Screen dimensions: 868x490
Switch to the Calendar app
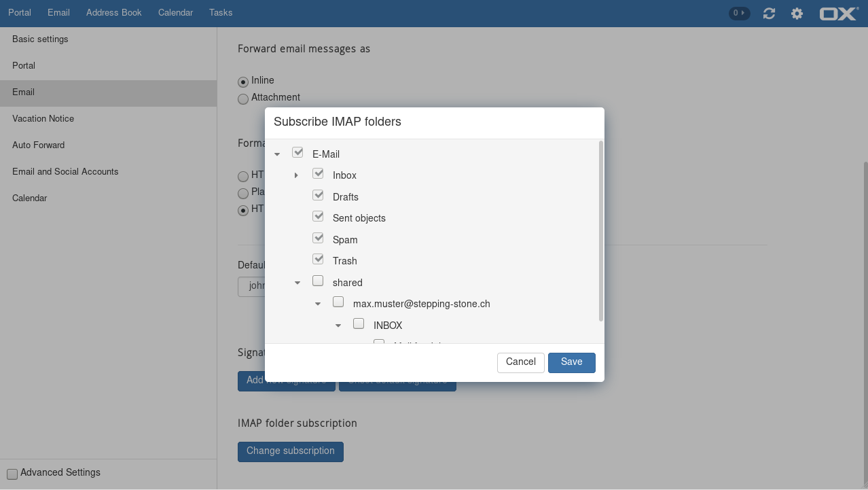coord(175,13)
